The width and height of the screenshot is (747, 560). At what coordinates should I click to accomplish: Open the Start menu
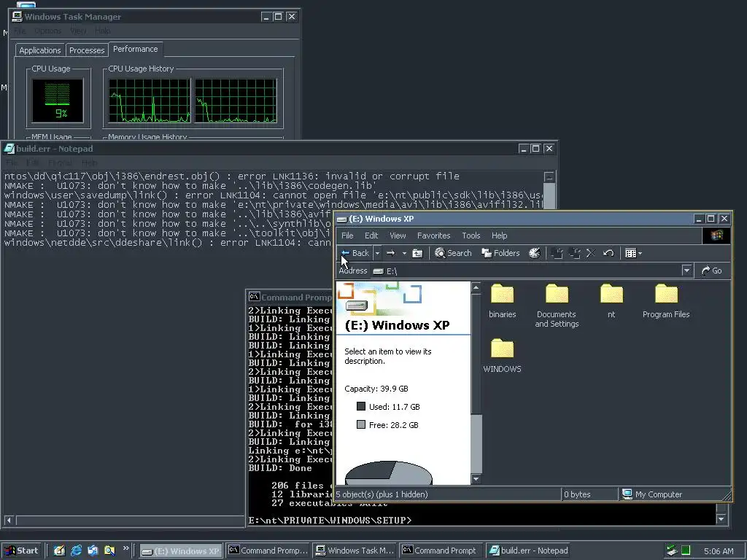click(22, 551)
